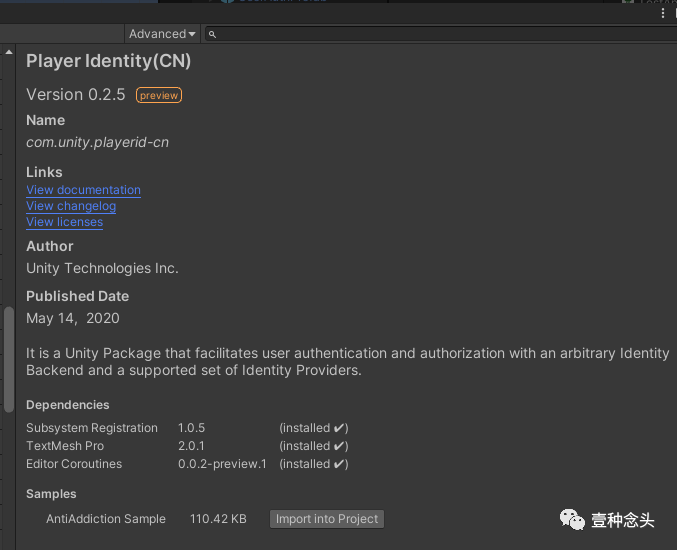Click the vertical scrollbar thumb
This screenshot has width=677, height=550.
[9, 360]
